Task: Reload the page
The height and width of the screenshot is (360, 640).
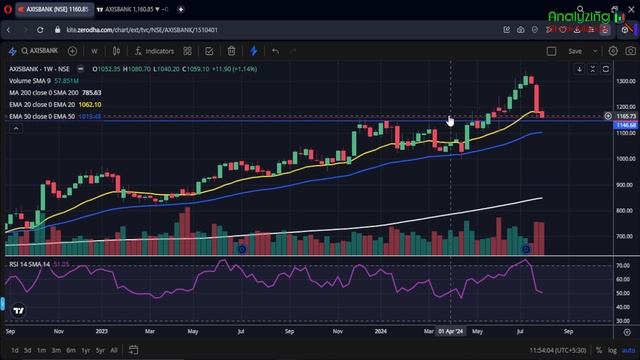Action: click(40, 30)
